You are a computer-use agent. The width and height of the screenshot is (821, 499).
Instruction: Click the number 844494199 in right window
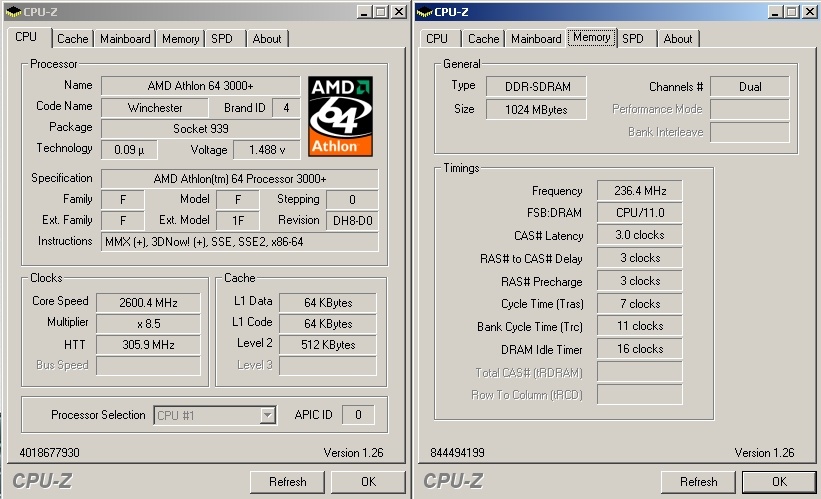coord(457,452)
